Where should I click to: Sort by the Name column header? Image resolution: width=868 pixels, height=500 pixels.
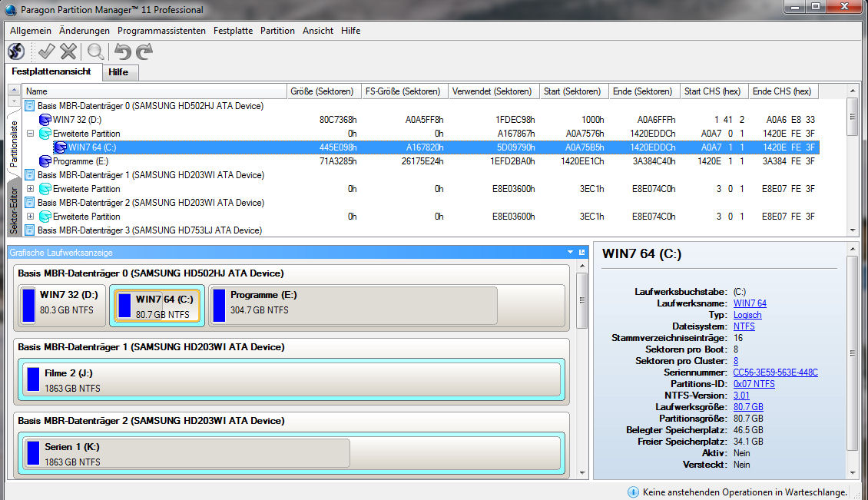(154, 91)
